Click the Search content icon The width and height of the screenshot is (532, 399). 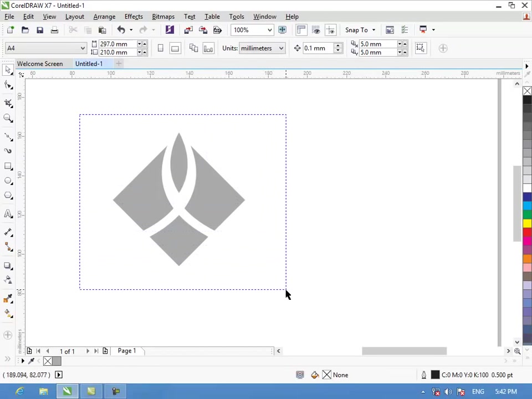click(170, 30)
